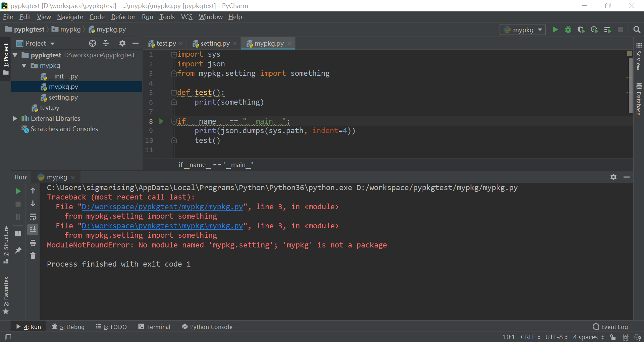Collapse the pypkgtest root folder
The image size is (644, 342).
tap(15, 55)
